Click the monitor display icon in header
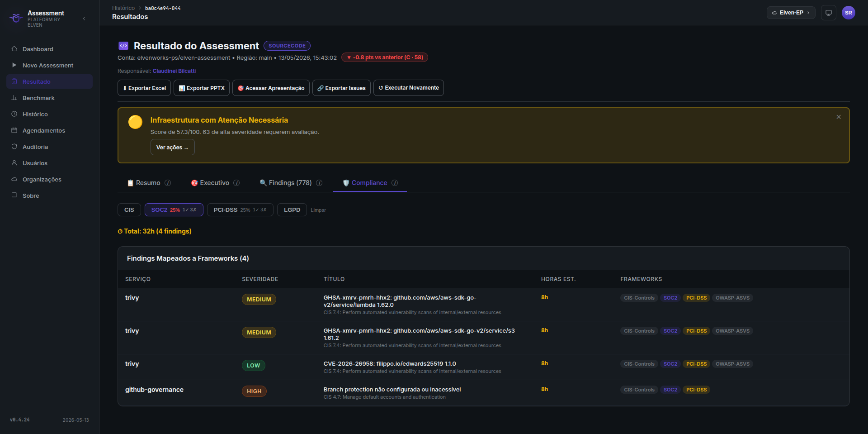868x434 pixels. tap(829, 13)
